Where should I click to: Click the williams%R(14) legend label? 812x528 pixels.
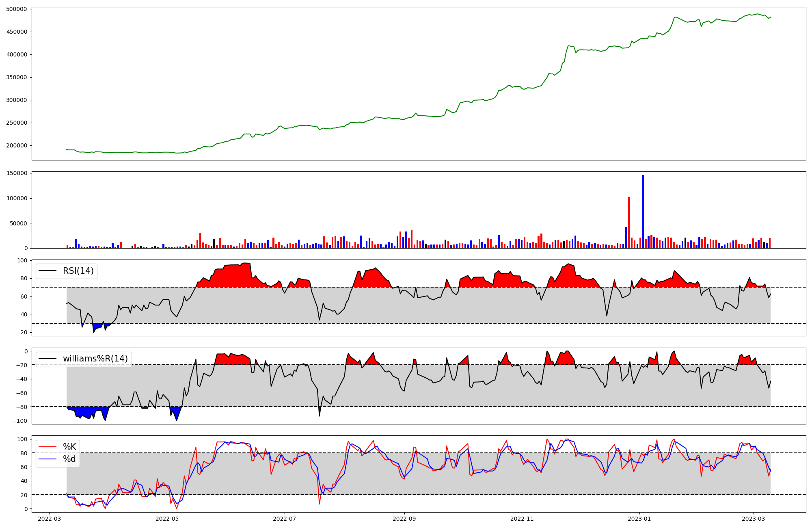point(95,359)
